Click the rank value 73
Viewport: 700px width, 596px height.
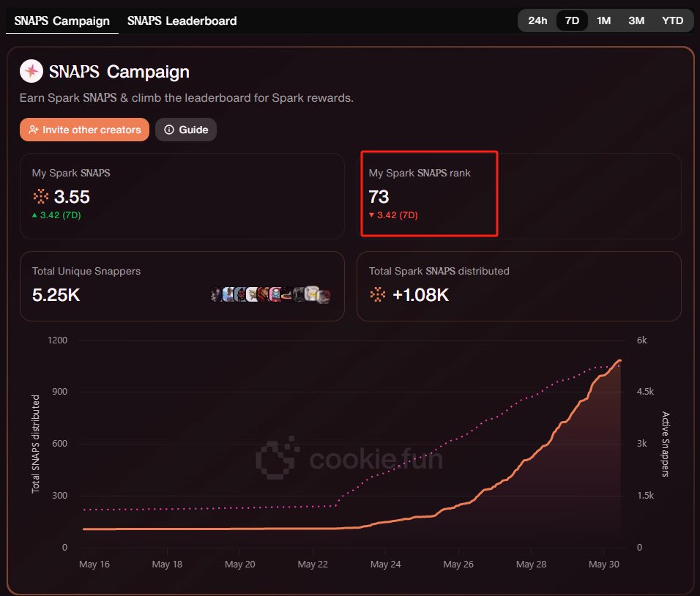379,197
